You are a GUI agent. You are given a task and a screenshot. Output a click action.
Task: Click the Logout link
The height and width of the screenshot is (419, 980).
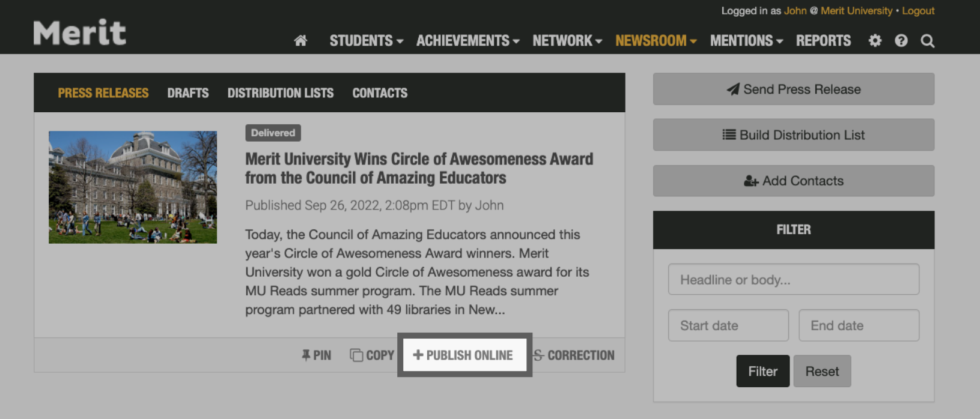coord(918,10)
